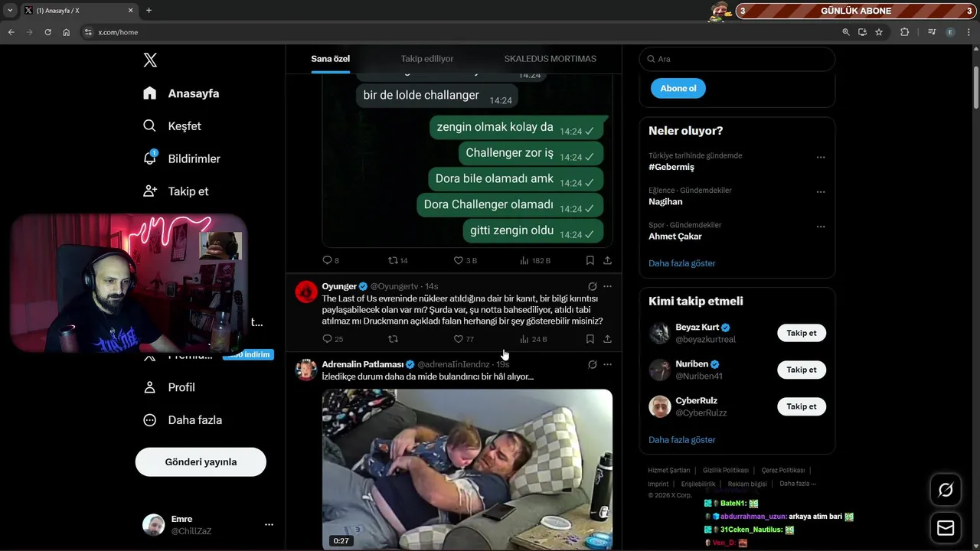Open Gizlilik Politikası link
The height and width of the screenshot is (551, 980).
pos(726,471)
